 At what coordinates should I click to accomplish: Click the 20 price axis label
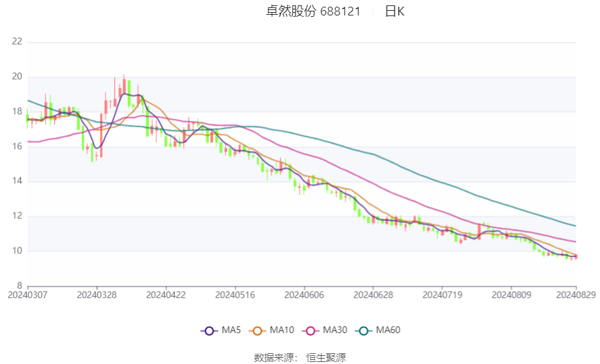pyautogui.click(x=17, y=77)
